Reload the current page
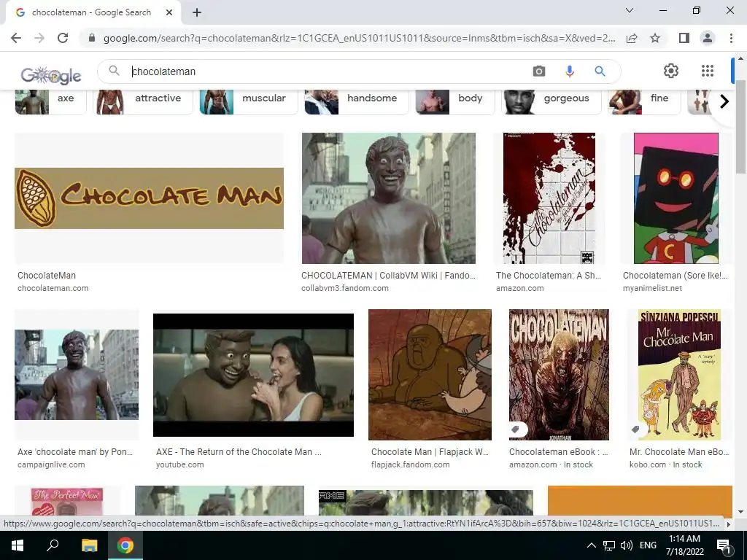Viewport: 747px width, 560px height. pos(63,38)
